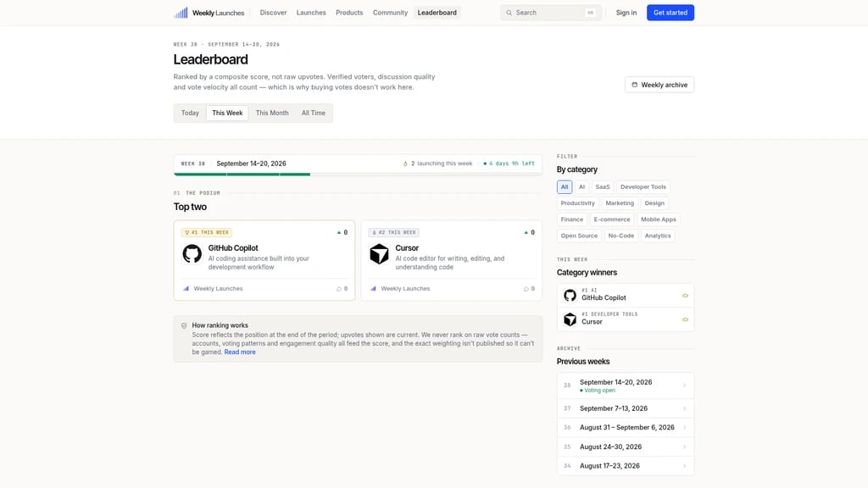Open Community in top navigation
Image resolution: width=868 pixels, height=488 pixels.
tap(390, 13)
